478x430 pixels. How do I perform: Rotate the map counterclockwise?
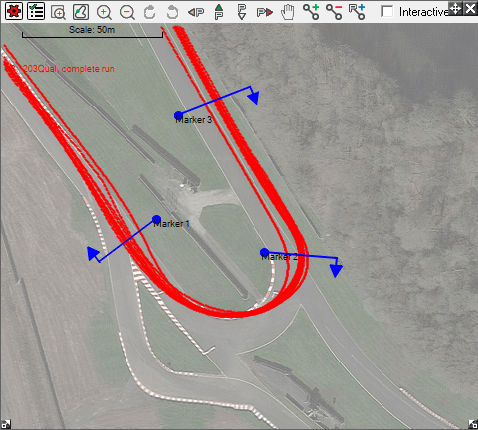click(x=172, y=12)
